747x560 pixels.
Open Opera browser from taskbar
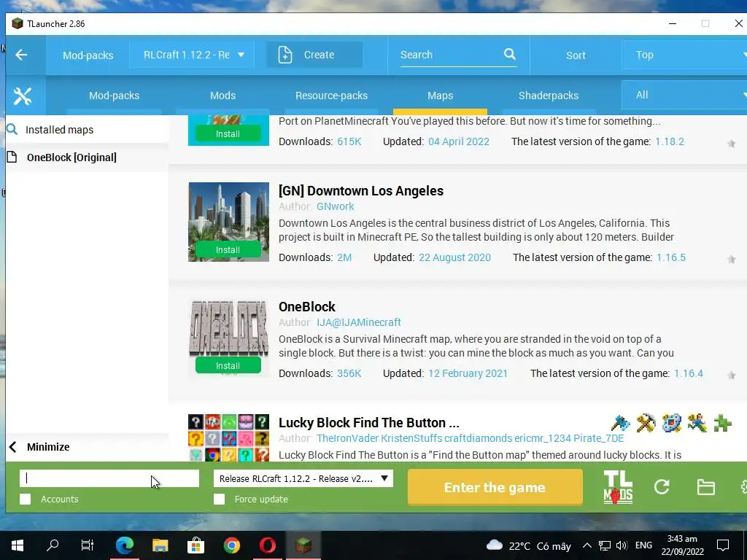[x=267, y=545]
